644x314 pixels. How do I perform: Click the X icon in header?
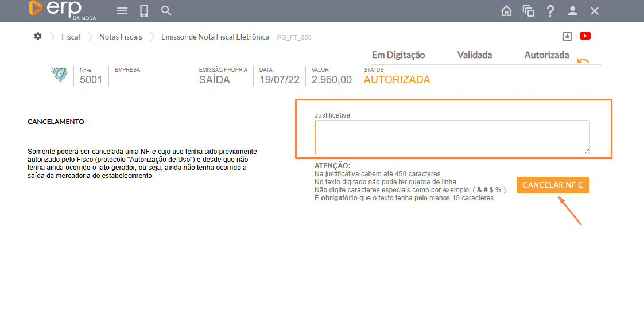(595, 11)
